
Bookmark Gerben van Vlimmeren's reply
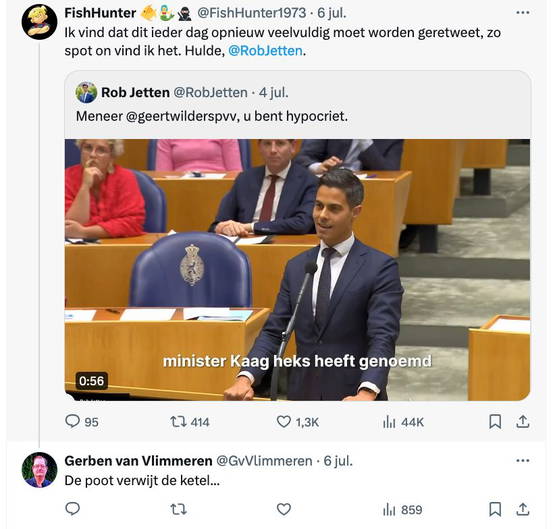[x=495, y=510]
